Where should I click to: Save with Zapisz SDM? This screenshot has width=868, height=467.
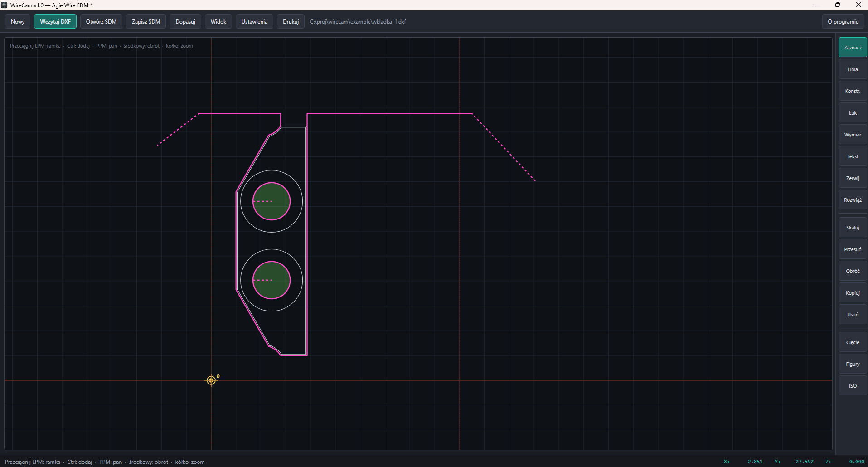(x=146, y=22)
